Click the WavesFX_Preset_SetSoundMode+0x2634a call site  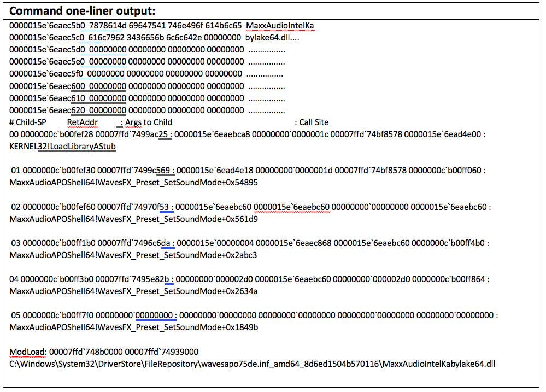[134, 291]
